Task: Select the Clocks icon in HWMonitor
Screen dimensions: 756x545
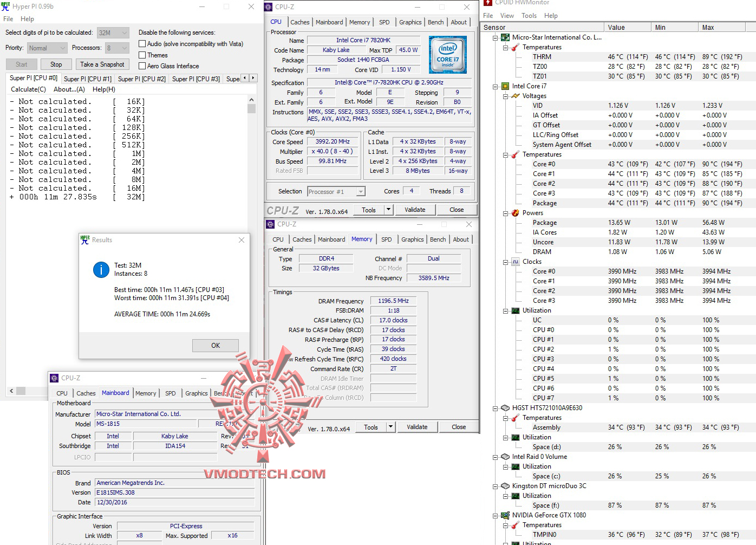Action: coord(514,262)
